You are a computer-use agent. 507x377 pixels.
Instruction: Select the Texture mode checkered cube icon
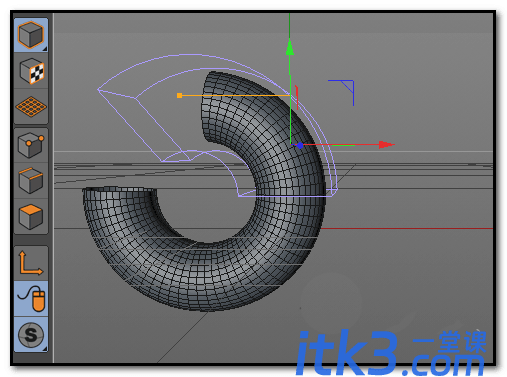click(x=31, y=71)
